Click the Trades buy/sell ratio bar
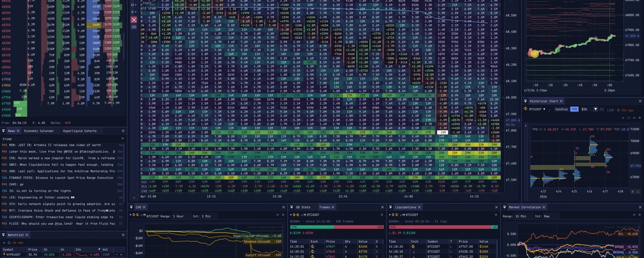The image size is (644, 258). [338, 227]
